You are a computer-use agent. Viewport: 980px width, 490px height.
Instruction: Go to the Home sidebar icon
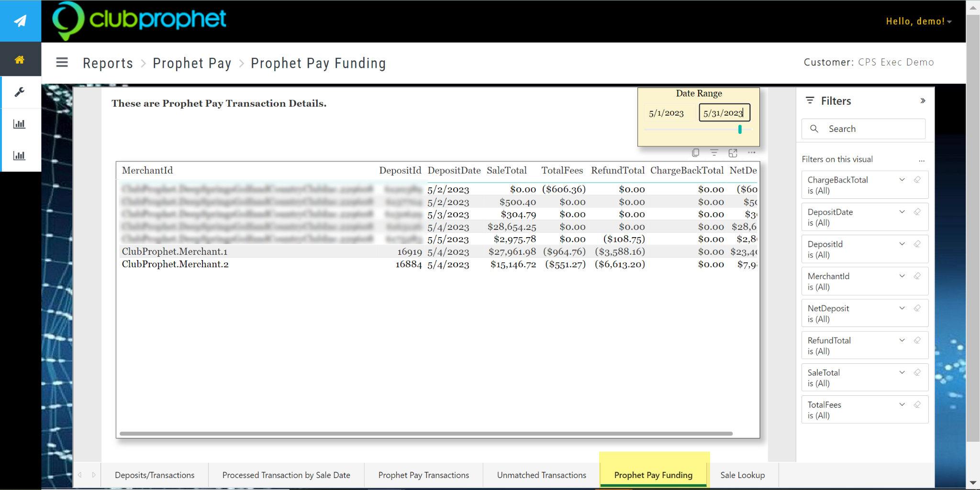tap(20, 60)
